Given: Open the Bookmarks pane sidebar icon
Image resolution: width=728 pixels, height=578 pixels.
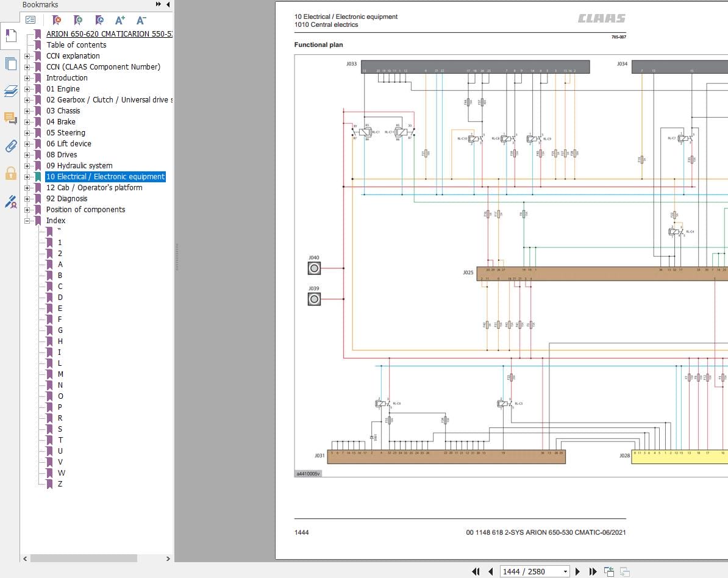Looking at the screenshot, I should (x=11, y=36).
